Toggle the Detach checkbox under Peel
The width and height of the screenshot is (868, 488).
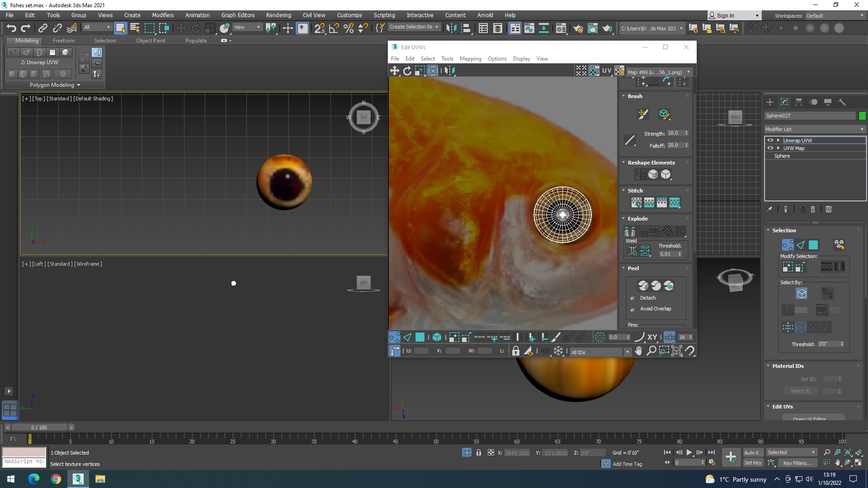pyautogui.click(x=632, y=298)
